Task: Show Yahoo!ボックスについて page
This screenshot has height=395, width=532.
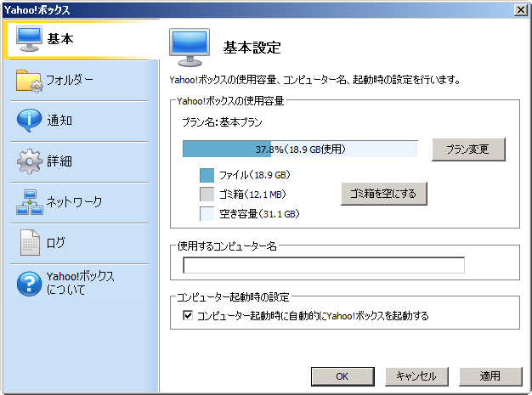Action: pos(81,284)
